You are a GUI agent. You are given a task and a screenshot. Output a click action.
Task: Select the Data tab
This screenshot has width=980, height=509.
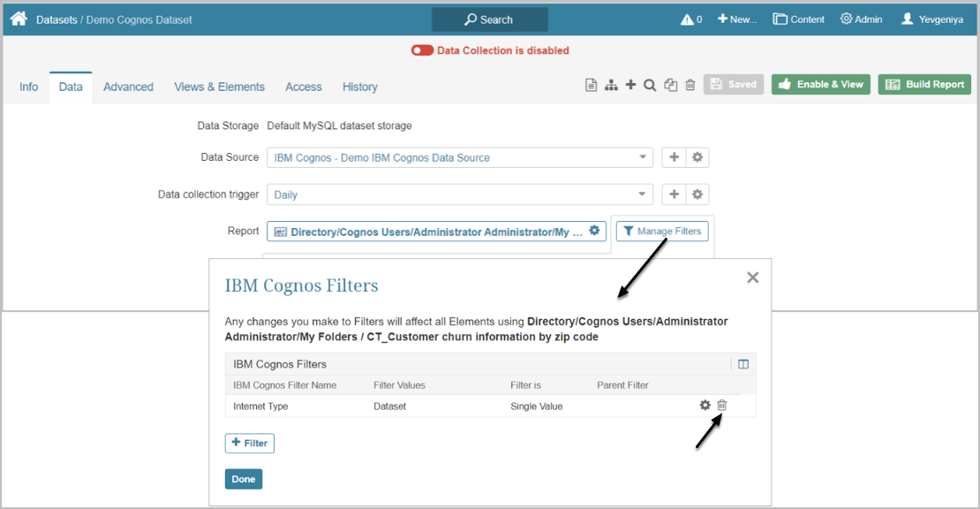click(x=71, y=87)
